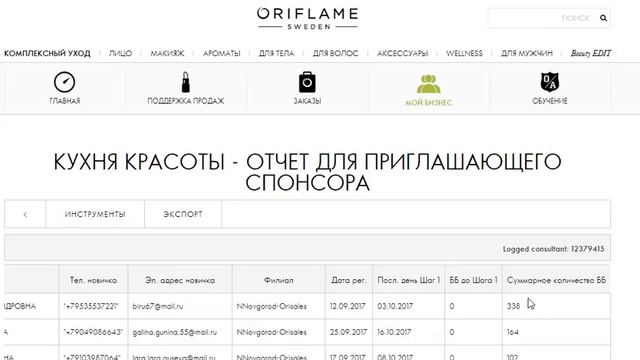Sort by Дата рег. column header
Image resolution: width=640 pixels, height=360 pixels.
coord(349,280)
